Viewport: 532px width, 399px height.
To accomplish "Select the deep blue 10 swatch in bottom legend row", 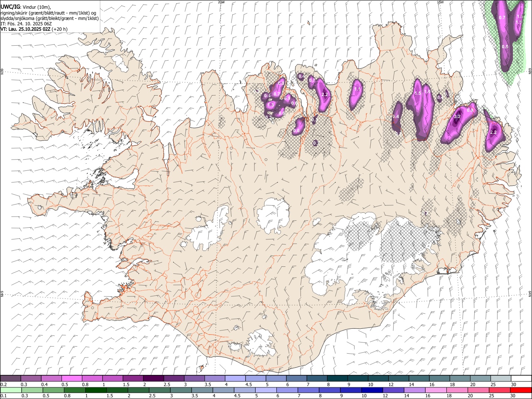I will (x=372, y=390).
